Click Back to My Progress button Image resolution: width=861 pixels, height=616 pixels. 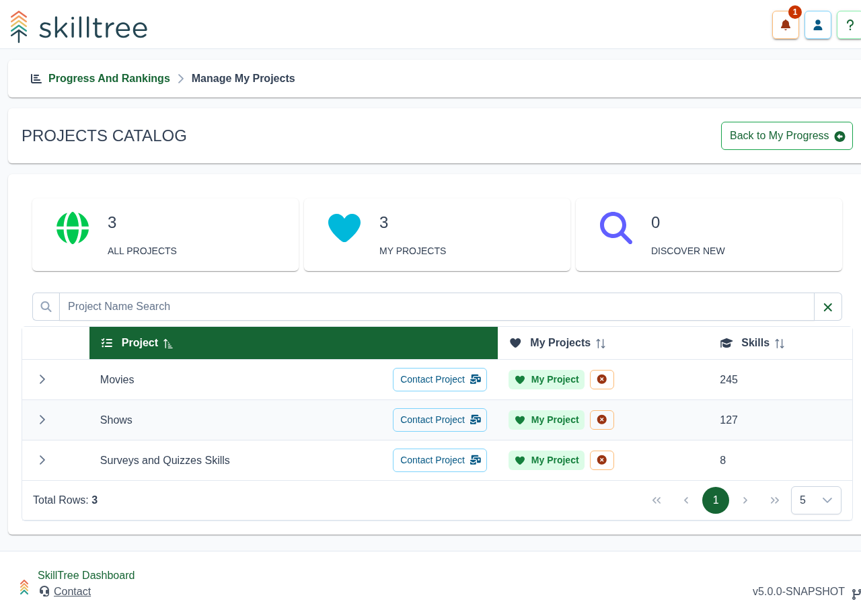tap(786, 136)
